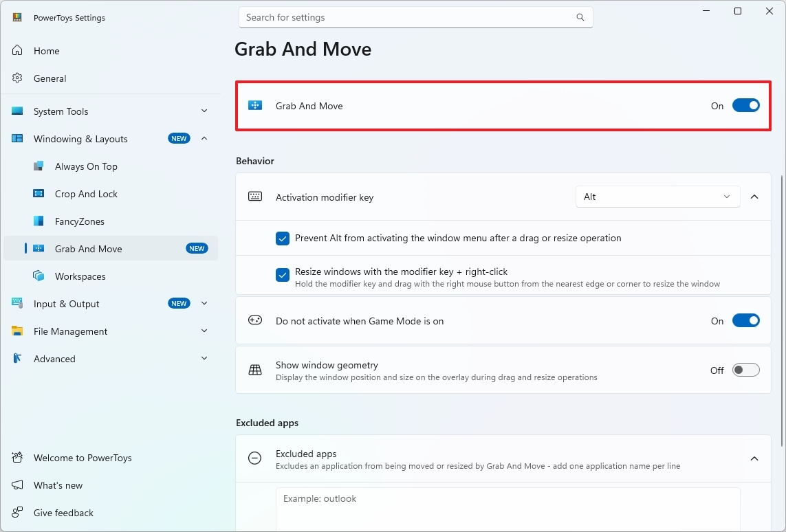Open the Activation modifier key Alt dropdown
This screenshot has width=786, height=532.
click(657, 197)
